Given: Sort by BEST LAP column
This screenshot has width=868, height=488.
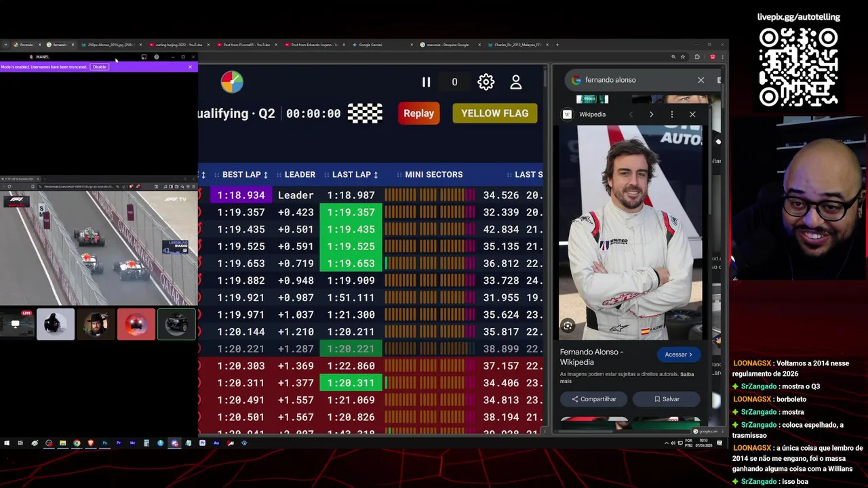Looking at the screenshot, I should click(245, 175).
